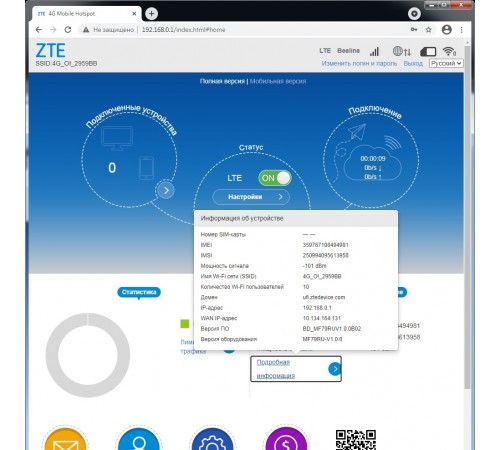Click the ZTE logo
500x450 pixels.
click(50, 51)
